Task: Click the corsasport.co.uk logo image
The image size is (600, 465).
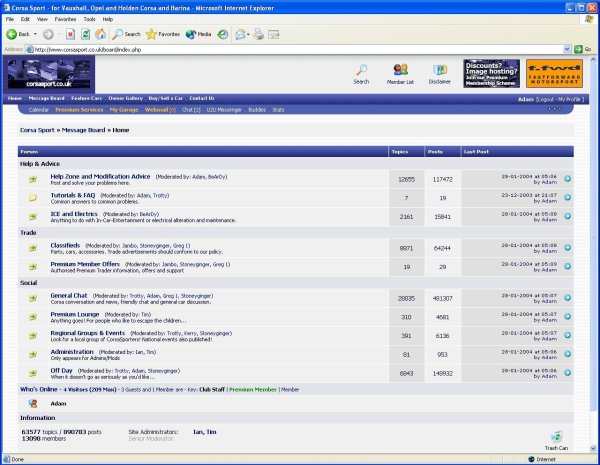Action: [49, 74]
